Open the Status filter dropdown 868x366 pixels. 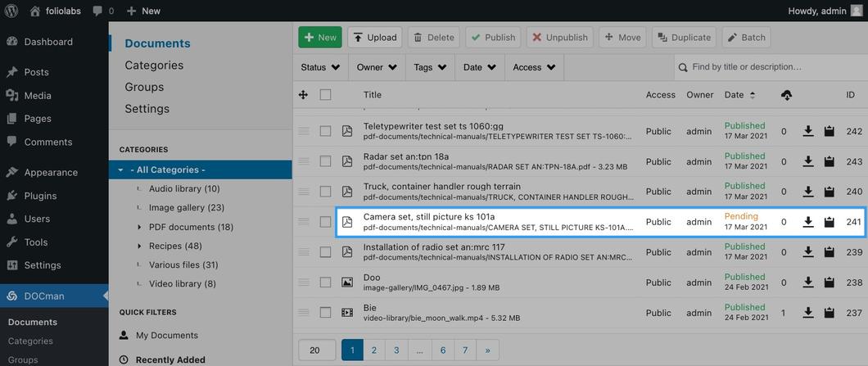[320, 67]
